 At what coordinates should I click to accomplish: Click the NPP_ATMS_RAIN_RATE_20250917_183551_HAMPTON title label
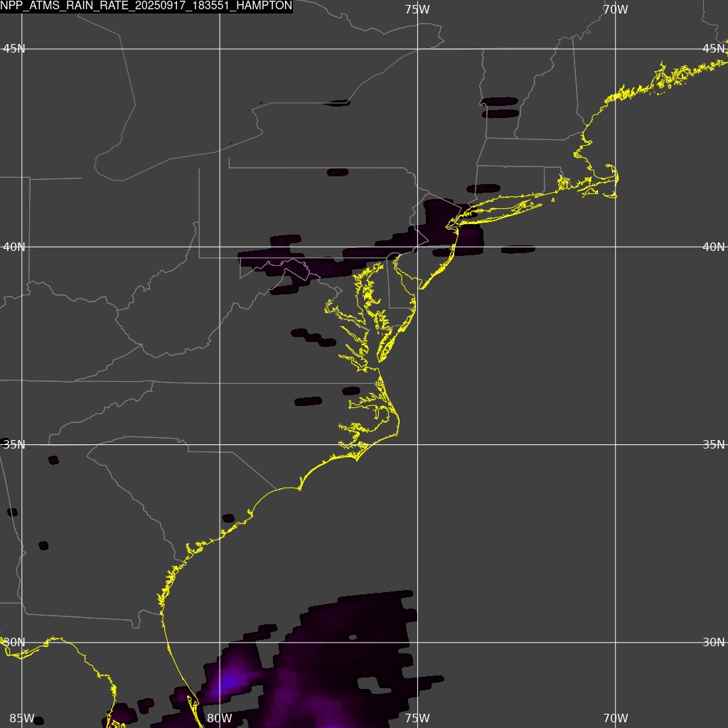click(146, 6)
